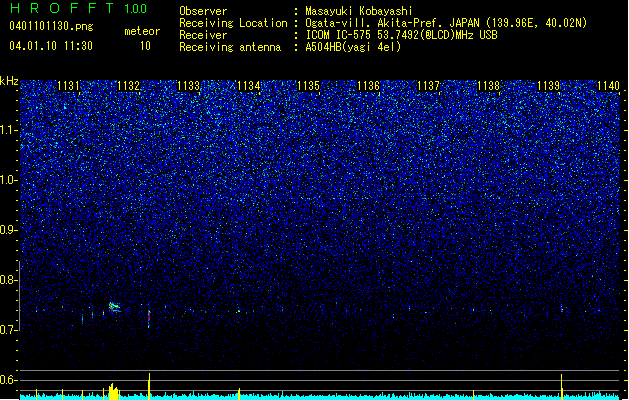Click the kHz axis unit label
Screen dimensions: 629x400
click(9, 81)
